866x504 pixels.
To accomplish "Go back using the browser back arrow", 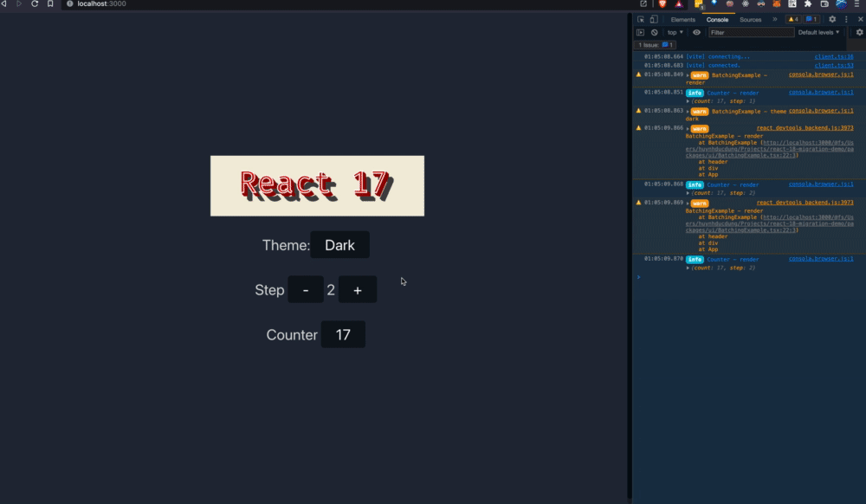I will 3,3.
